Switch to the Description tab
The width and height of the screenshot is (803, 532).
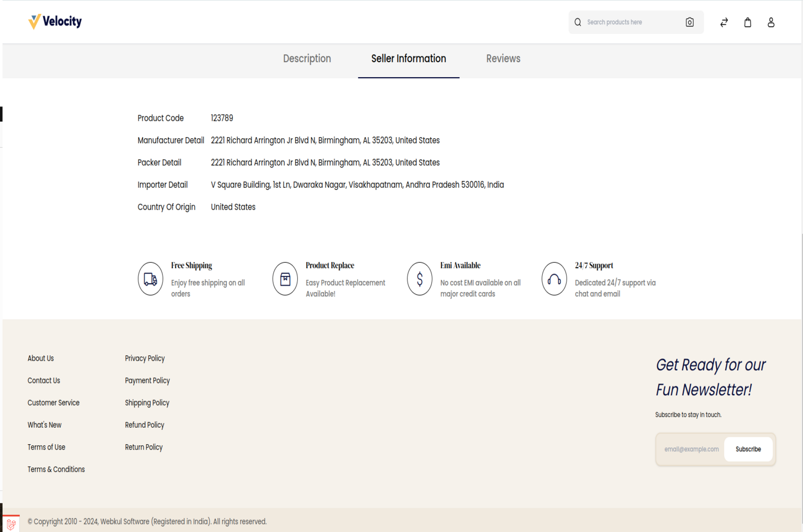307,59
